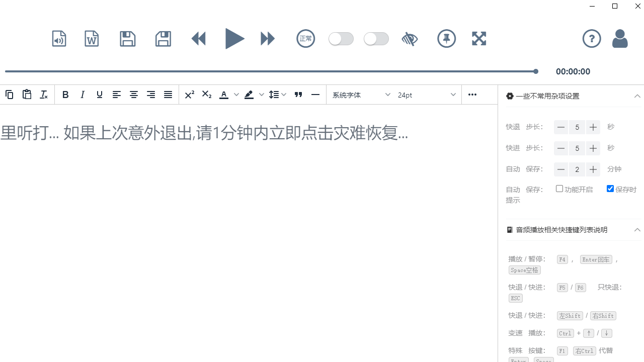Open an audio file for transcription
644x362 pixels.
click(59, 39)
